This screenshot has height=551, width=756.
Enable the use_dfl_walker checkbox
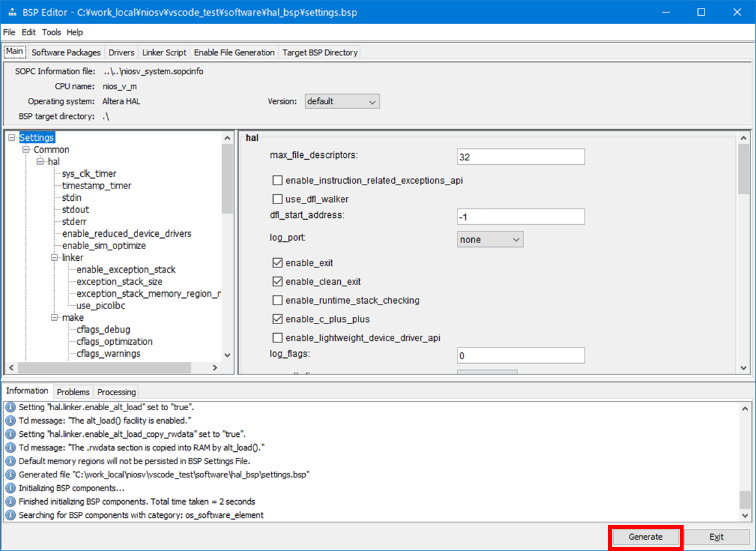[x=278, y=199]
